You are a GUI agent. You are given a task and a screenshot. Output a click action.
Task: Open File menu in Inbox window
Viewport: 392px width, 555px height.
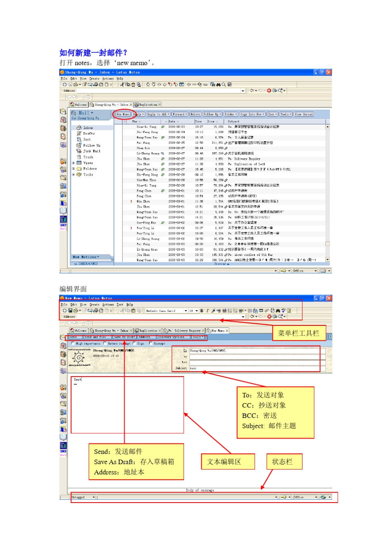[64, 78]
